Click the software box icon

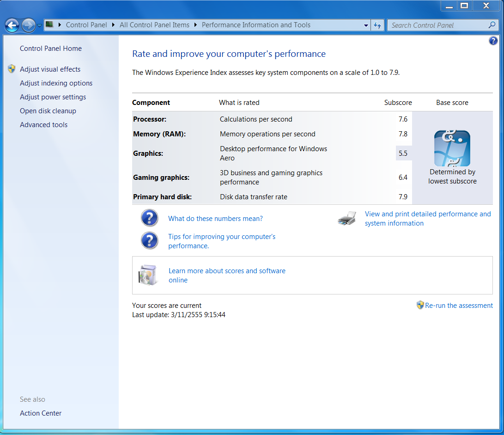coord(148,275)
